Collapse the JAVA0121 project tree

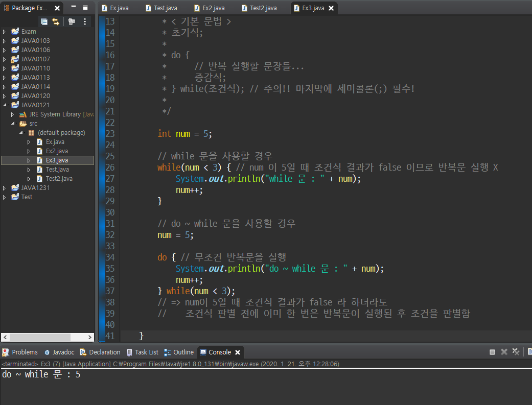[x=5, y=105]
